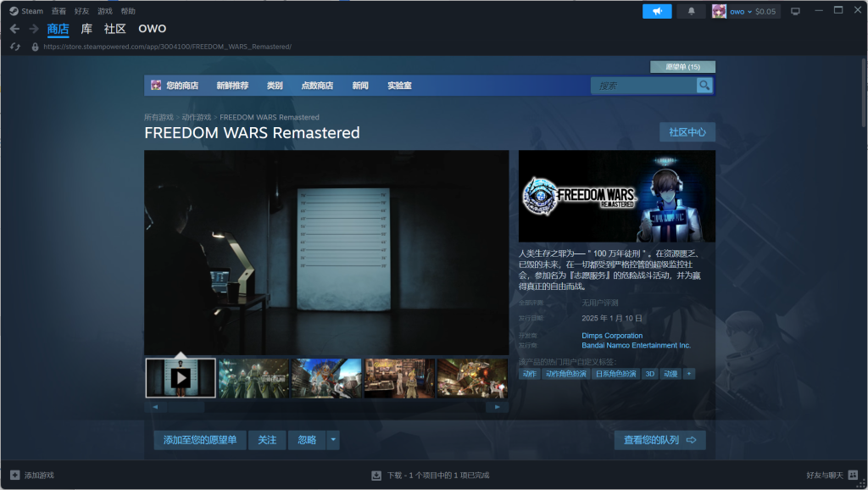
Task: Click in the 搜索 input field
Action: click(644, 86)
